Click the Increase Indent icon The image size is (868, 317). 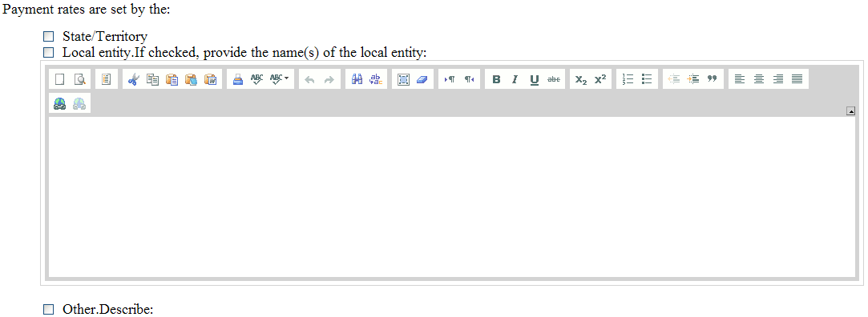coord(693,79)
